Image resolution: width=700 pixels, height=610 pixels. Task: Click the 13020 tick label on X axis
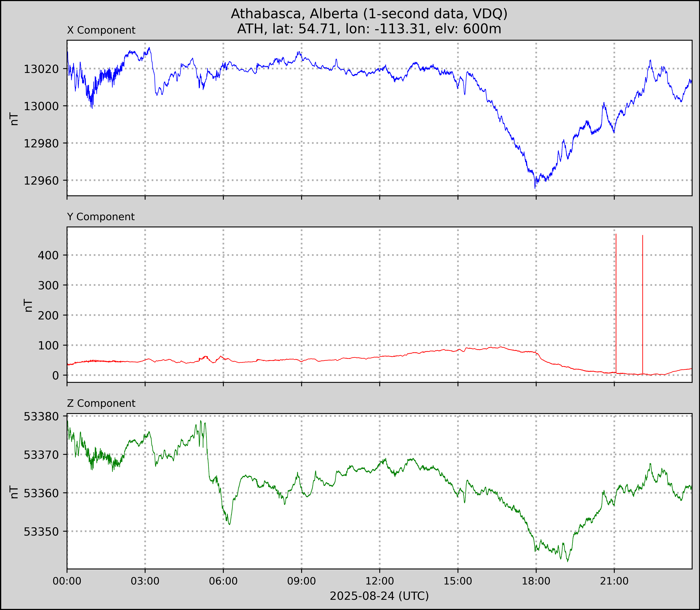(41, 69)
